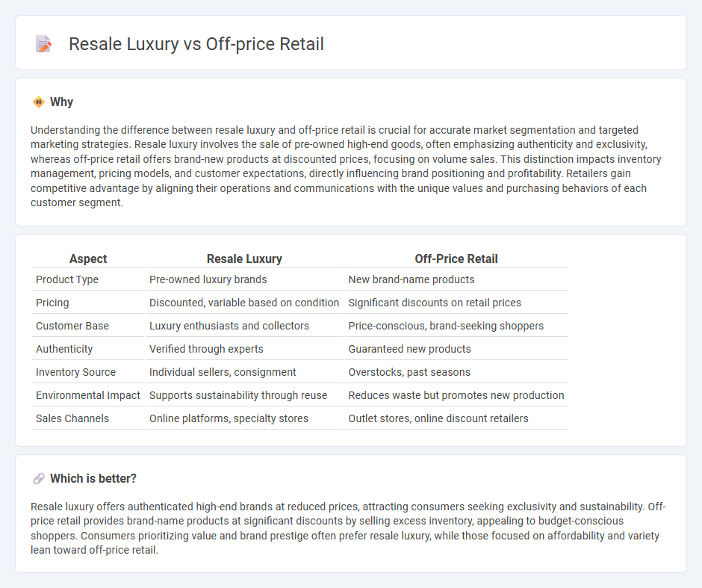Screen dimensions: 702x588
Task: Select the page title Resale Luxury vs Off-price Retail
Action: [196, 44]
